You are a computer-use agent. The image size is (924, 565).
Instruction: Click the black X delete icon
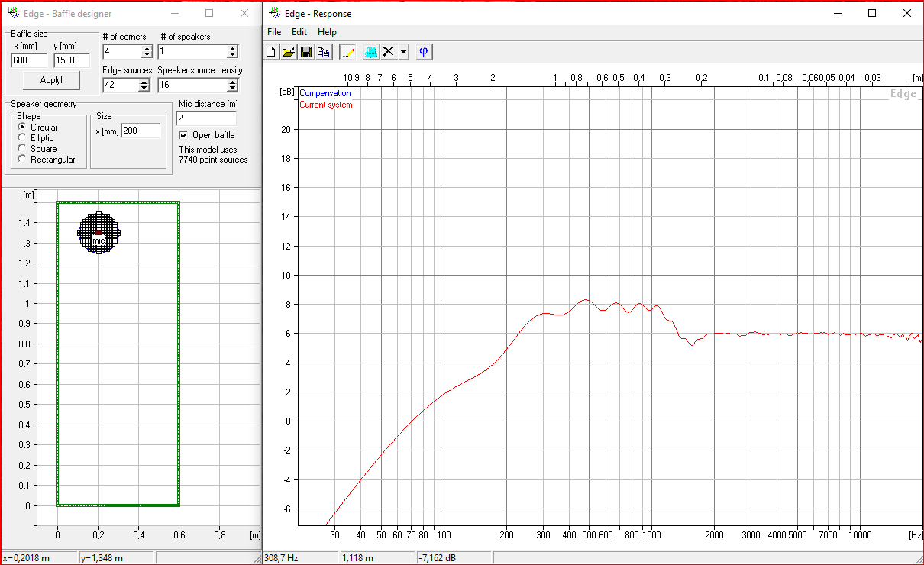[x=389, y=52]
